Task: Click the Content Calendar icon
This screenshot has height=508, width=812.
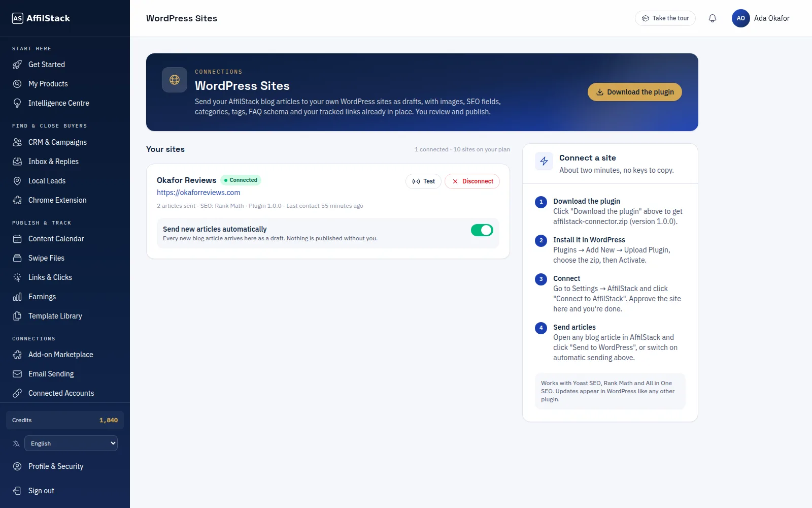Action: (x=17, y=239)
